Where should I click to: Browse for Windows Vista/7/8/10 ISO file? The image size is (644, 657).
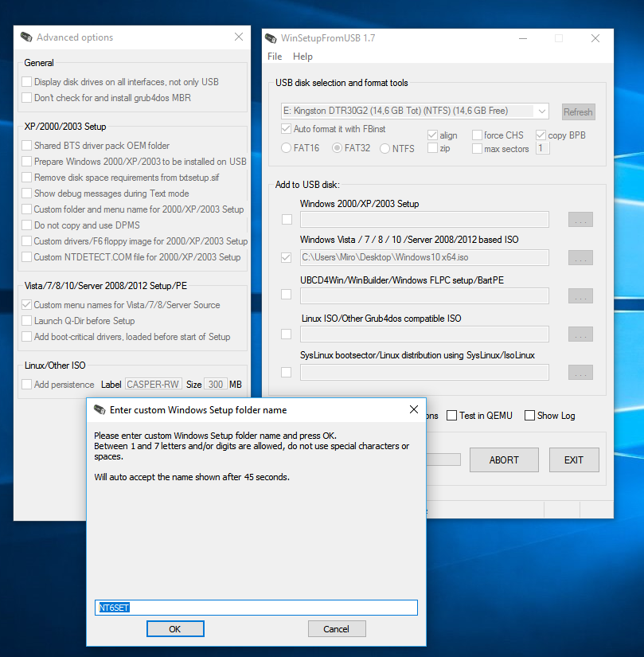pyautogui.click(x=580, y=257)
